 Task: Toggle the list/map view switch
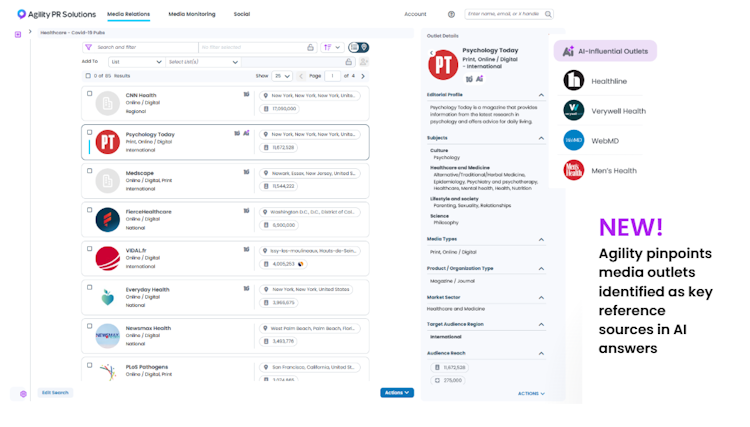point(359,47)
